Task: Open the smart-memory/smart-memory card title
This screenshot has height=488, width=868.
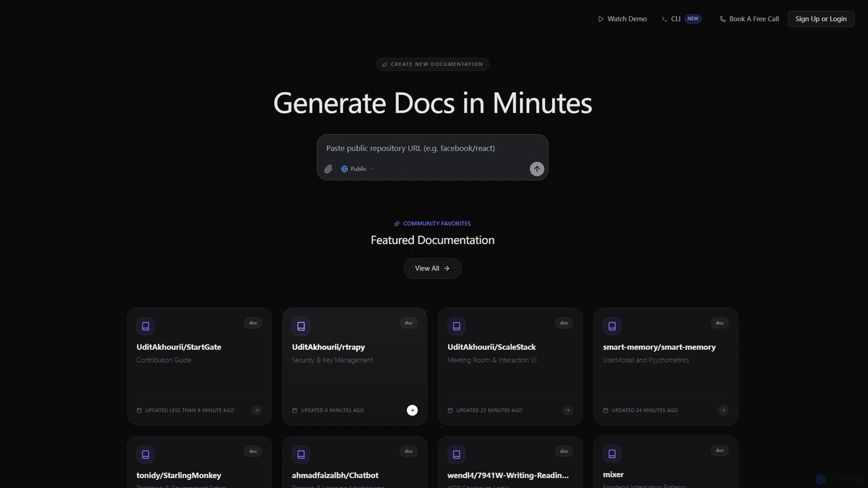Action: point(659,347)
